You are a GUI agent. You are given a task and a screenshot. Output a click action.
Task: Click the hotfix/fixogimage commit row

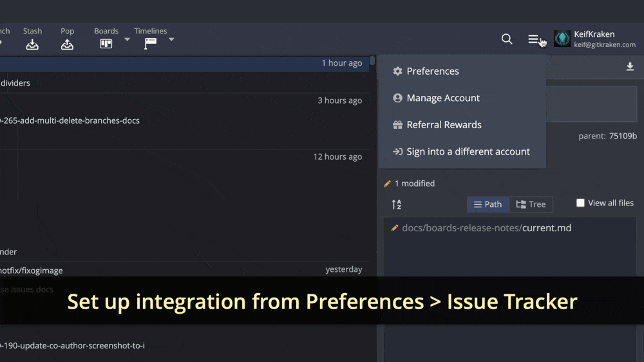[x=184, y=270]
